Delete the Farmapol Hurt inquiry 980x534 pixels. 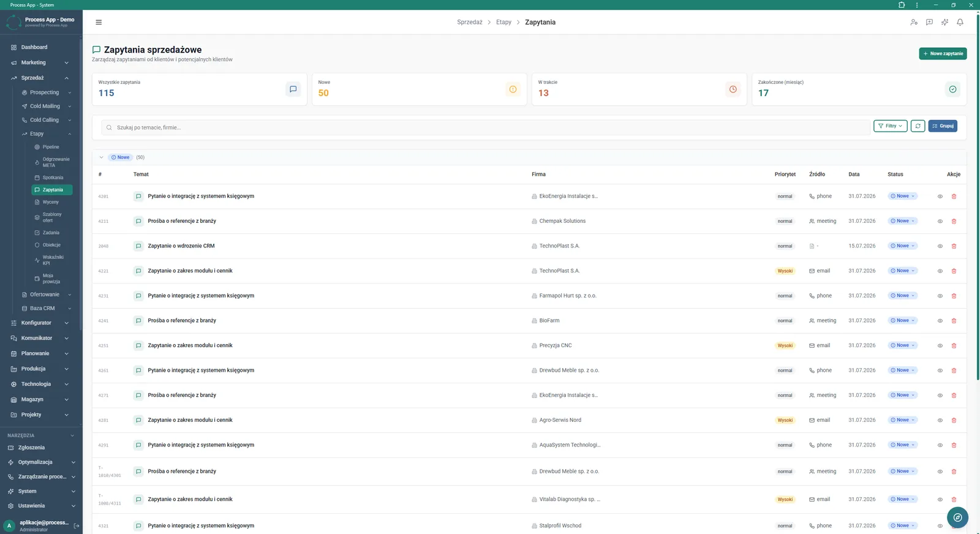pos(954,296)
